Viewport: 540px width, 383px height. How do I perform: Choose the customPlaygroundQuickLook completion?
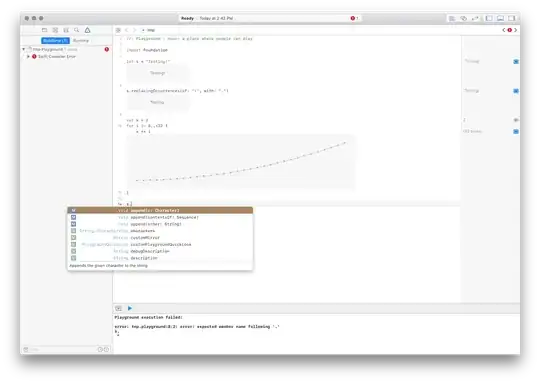point(160,245)
